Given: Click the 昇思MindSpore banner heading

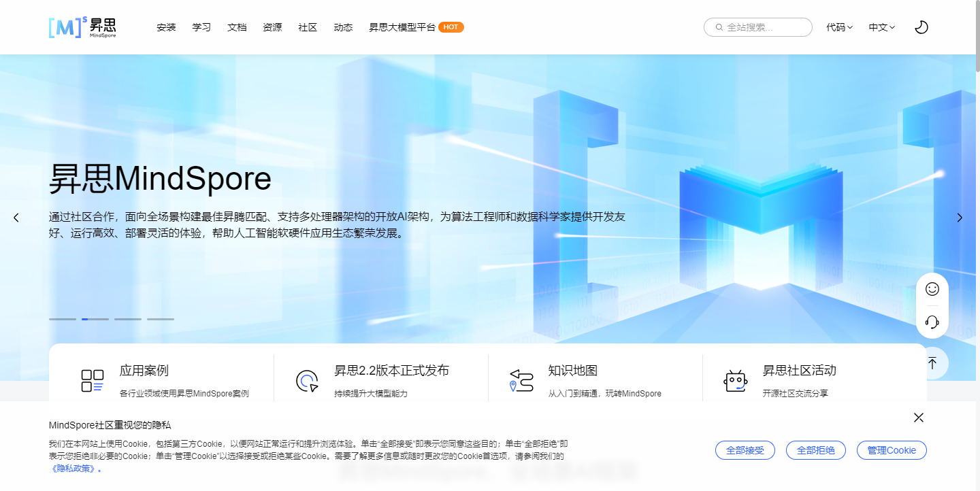Looking at the screenshot, I should click(x=160, y=179).
